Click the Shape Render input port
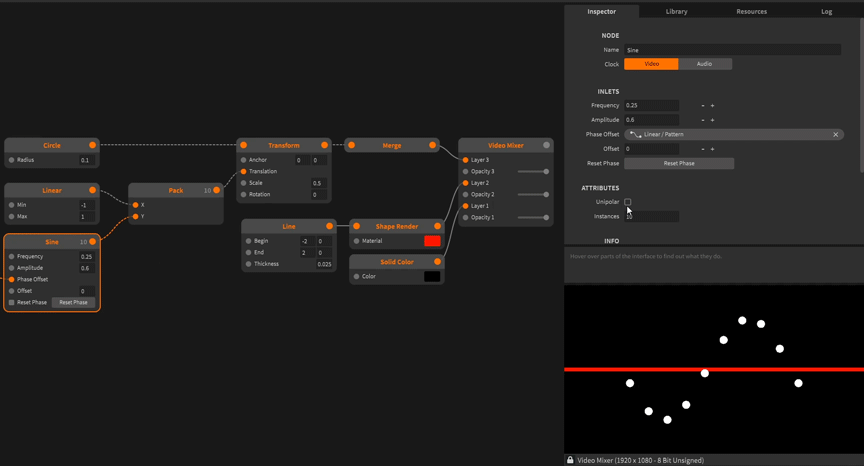The image size is (864, 466). [x=357, y=226]
